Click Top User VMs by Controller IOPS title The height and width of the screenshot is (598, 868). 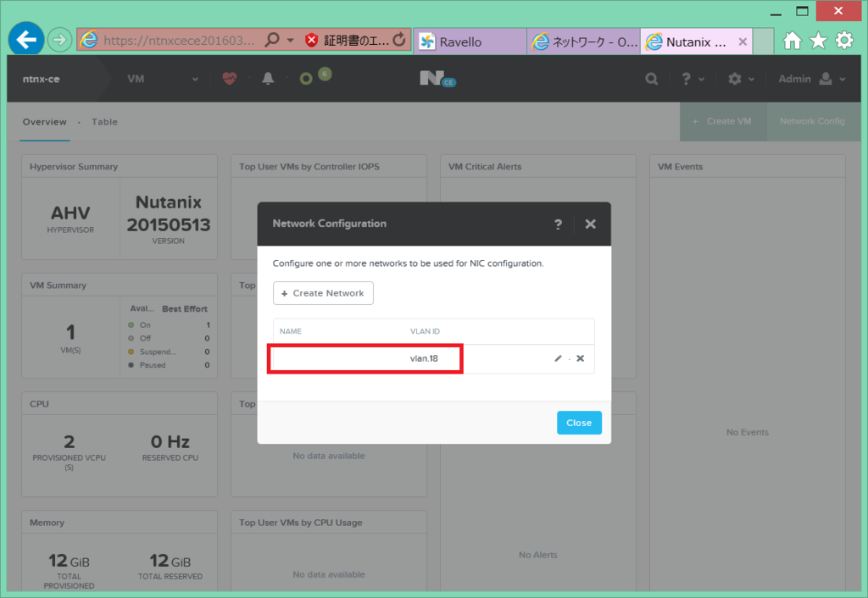(x=309, y=167)
